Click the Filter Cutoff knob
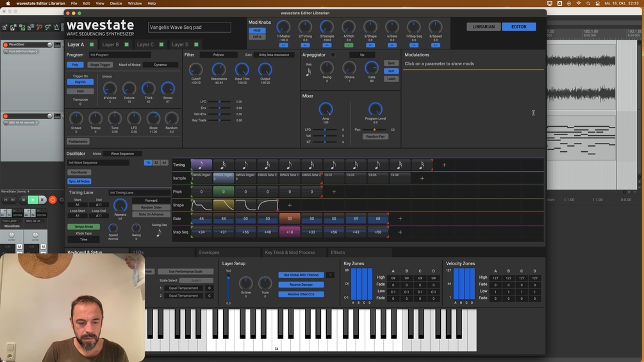This screenshot has height=362, width=644. pyautogui.click(x=195, y=70)
